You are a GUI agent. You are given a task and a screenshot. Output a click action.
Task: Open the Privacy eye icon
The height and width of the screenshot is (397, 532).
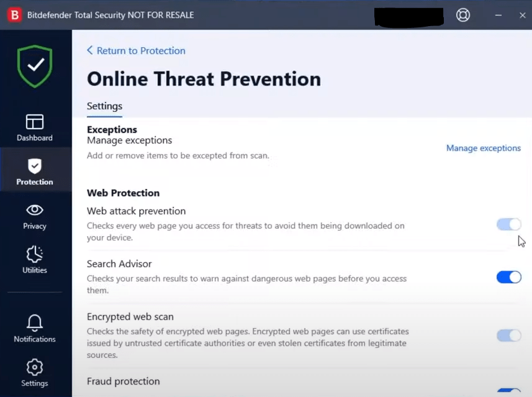[35, 210]
